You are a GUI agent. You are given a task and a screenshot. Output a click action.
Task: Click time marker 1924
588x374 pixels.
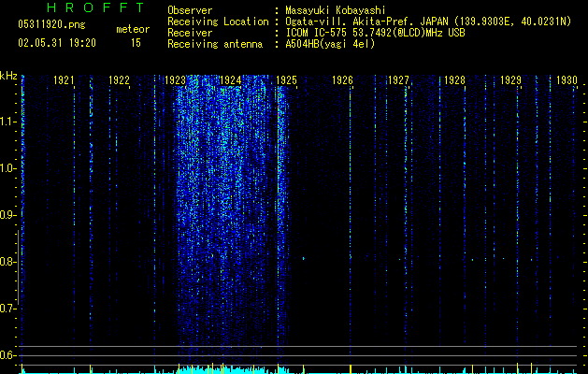tap(231, 80)
